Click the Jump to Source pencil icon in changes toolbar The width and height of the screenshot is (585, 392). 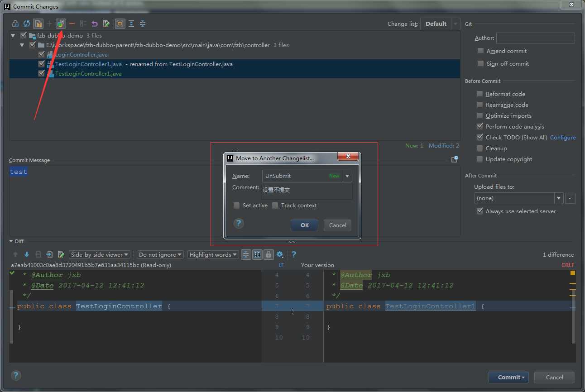click(106, 24)
